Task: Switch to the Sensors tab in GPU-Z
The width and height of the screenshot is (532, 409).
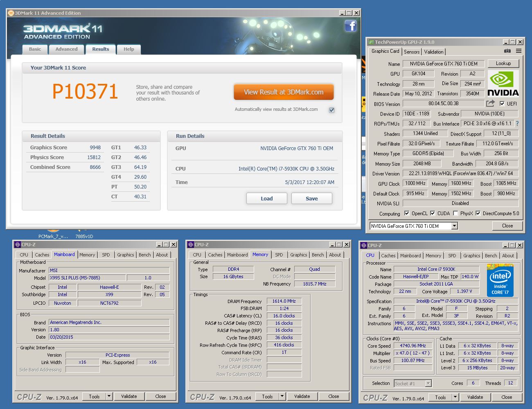Action: click(x=412, y=52)
